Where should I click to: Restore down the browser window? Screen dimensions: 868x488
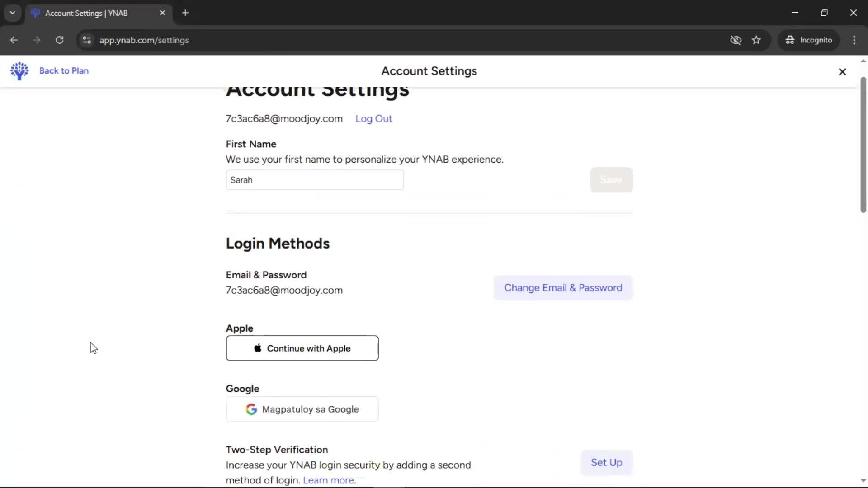pos(824,13)
